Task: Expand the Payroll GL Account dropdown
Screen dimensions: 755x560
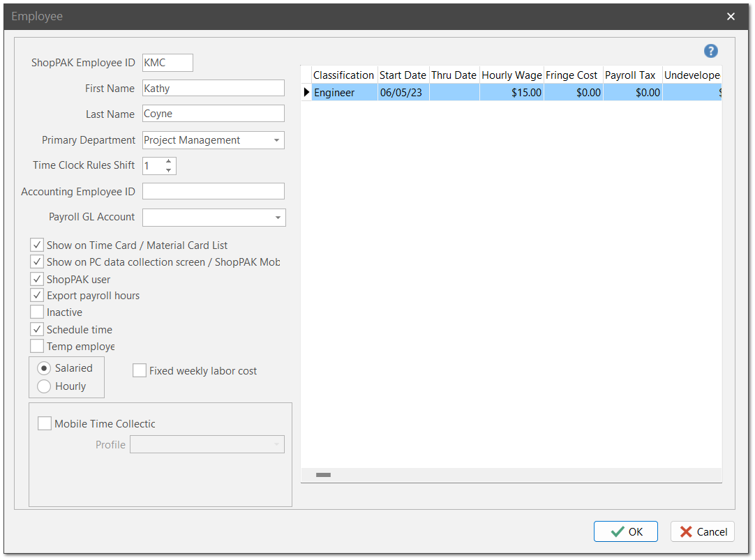Action: pyautogui.click(x=278, y=218)
